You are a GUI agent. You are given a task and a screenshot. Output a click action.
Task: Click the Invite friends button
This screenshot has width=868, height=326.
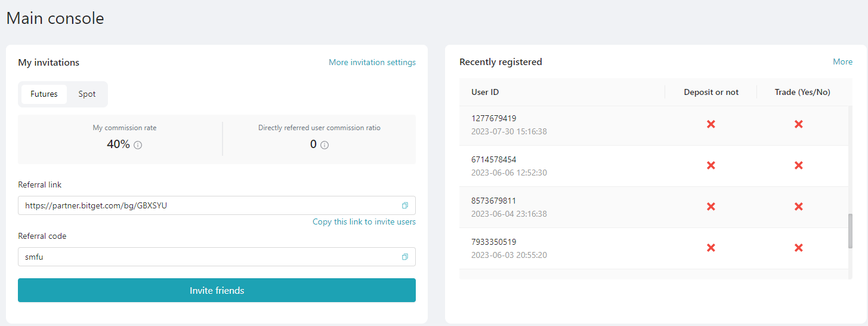pyautogui.click(x=217, y=290)
